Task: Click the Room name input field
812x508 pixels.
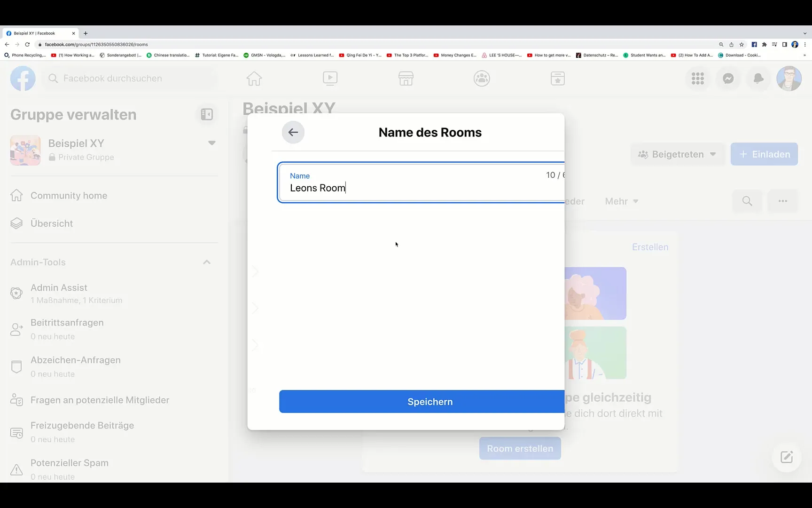Action: coord(421,183)
